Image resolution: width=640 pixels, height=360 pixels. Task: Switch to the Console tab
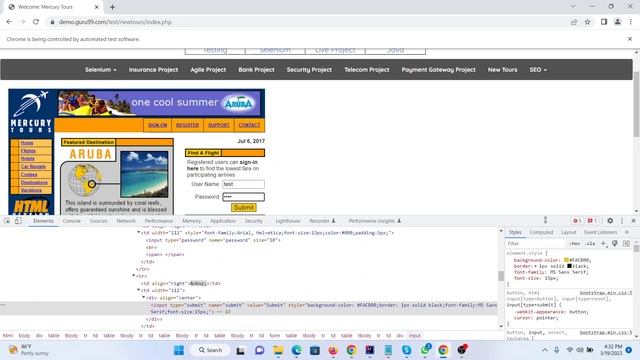coord(71,221)
